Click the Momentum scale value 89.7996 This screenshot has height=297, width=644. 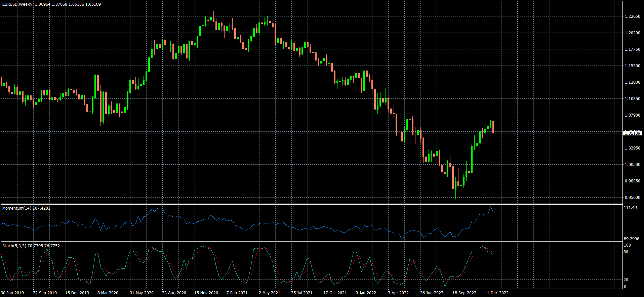[x=632, y=239]
